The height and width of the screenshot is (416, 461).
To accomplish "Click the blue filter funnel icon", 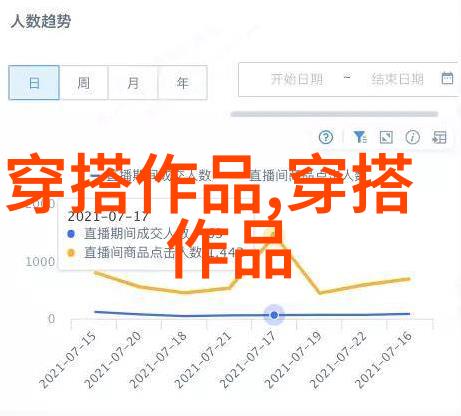I will [x=360, y=137].
